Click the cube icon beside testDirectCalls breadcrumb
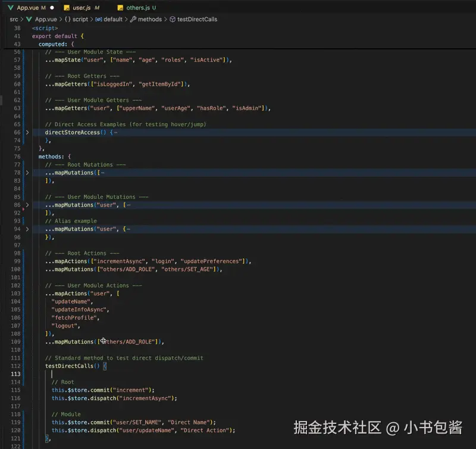This screenshot has height=449, width=476. (x=173, y=19)
